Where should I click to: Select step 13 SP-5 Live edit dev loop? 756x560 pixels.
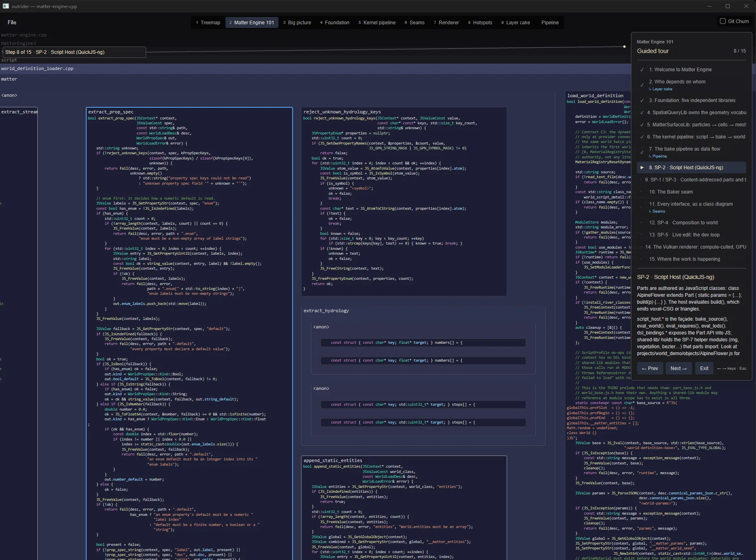(692, 235)
